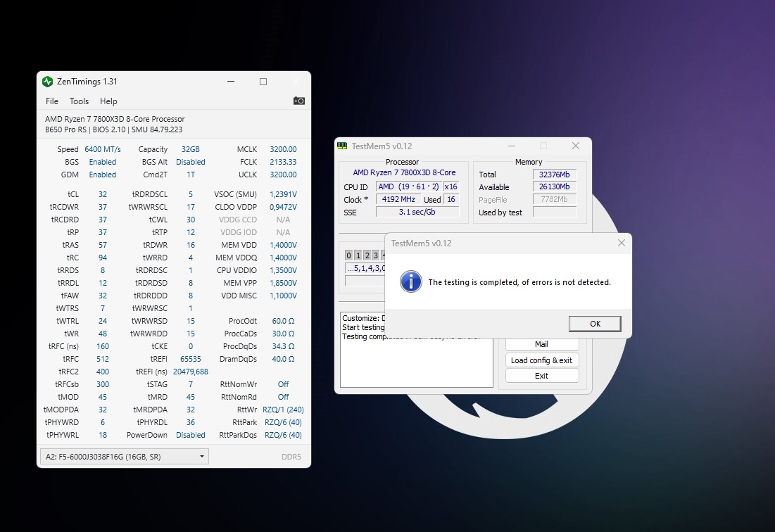Click core box 1 in TestMem5
Image resolution: width=775 pixels, height=532 pixels.
click(x=358, y=255)
